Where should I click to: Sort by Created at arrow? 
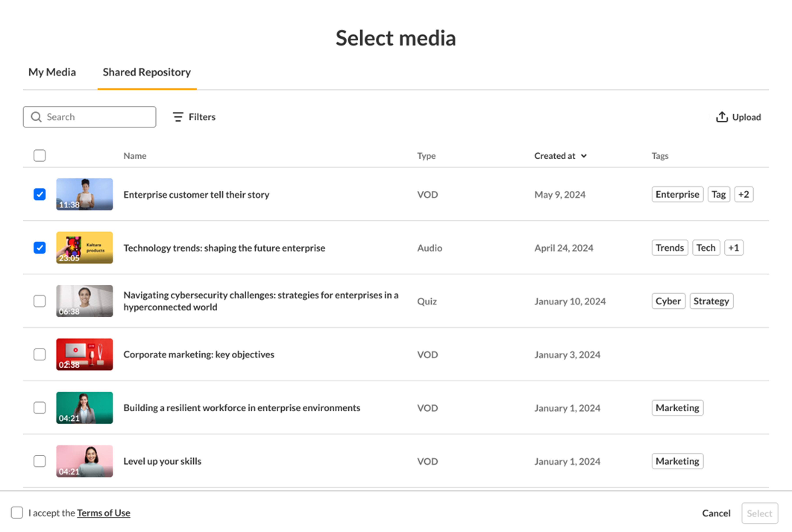584,156
